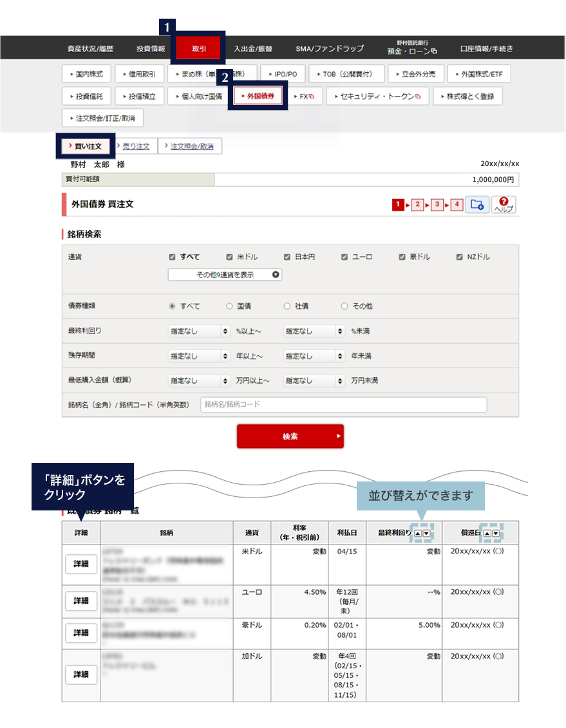
Task: Toggle the すべて currency checkbox
Action: click(173, 257)
